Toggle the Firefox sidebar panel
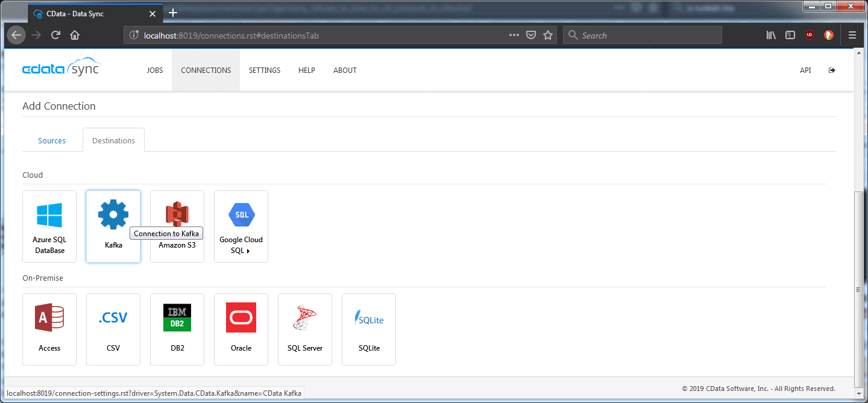The image size is (868, 403). pyautogui.click(x=790, y=35)
